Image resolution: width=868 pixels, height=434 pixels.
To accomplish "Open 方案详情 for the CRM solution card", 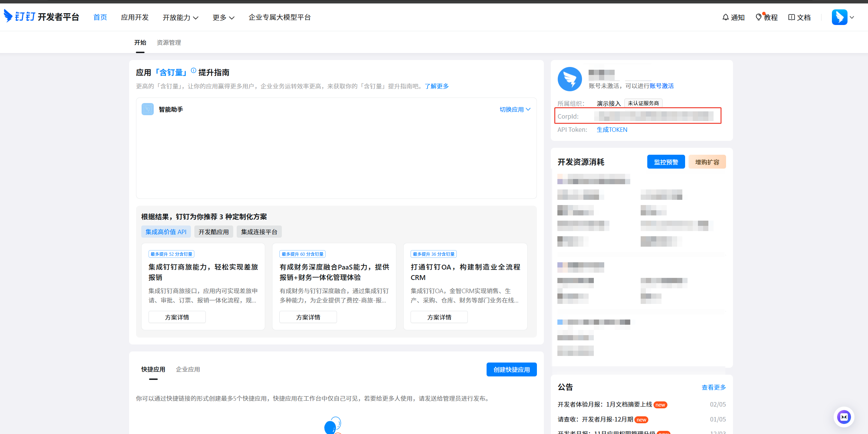I will 439,317.
